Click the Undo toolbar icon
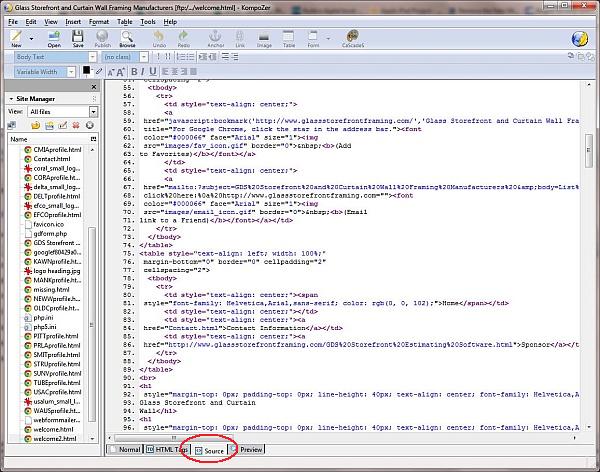This screenshot has width=600, height=472. click(159, 39)
